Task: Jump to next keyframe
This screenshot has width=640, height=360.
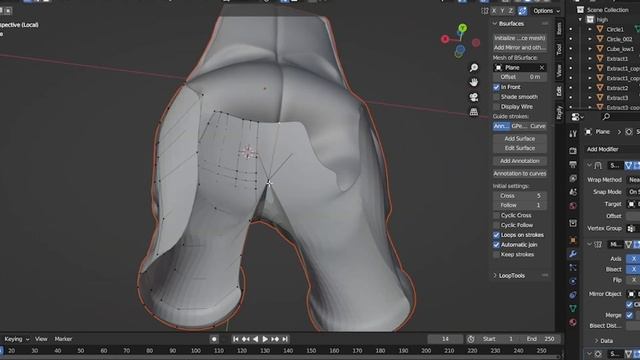Action: click(x=275, y=339)
